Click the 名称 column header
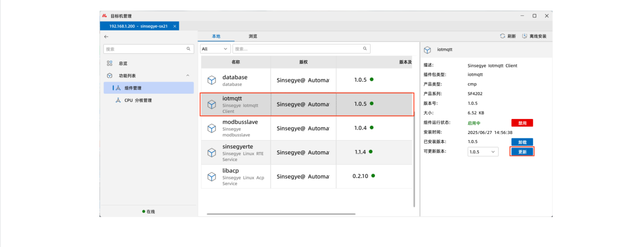644x247 pixels. pyautogui.click(x=236, y=62)
